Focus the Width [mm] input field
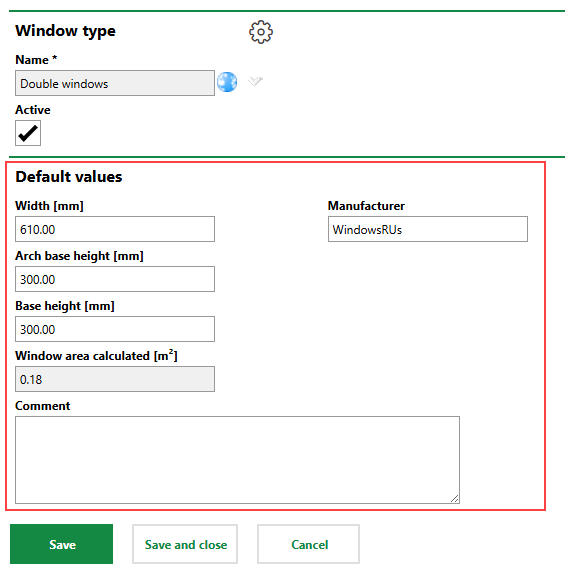 click(x=115, y=229)
